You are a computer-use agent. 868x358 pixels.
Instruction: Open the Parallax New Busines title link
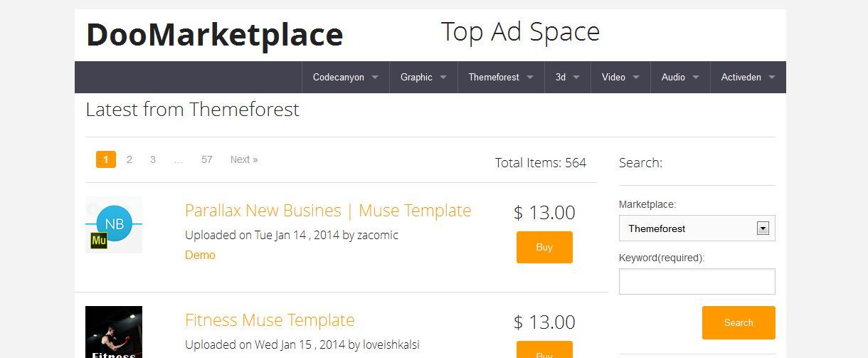tap(328, 211)
